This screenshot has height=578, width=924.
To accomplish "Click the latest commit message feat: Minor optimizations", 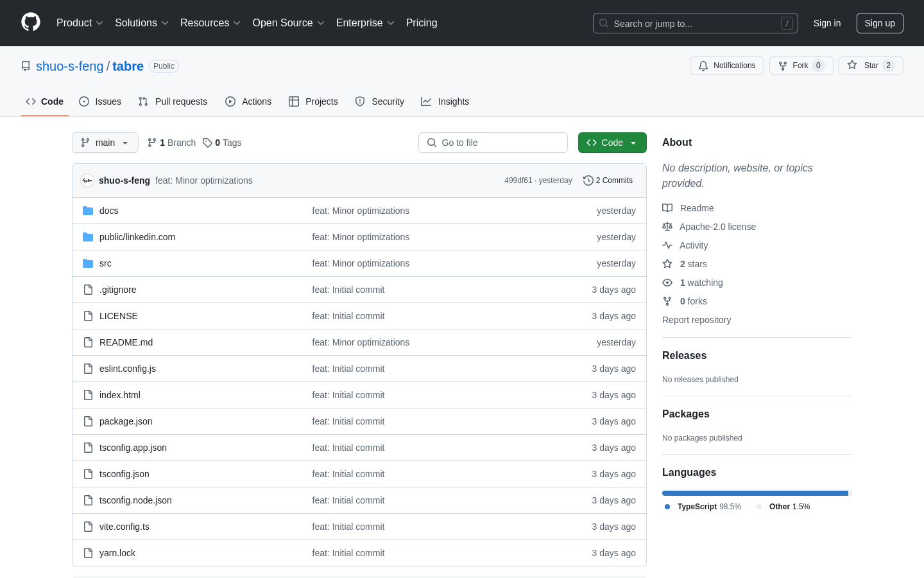I will point(204,180).
